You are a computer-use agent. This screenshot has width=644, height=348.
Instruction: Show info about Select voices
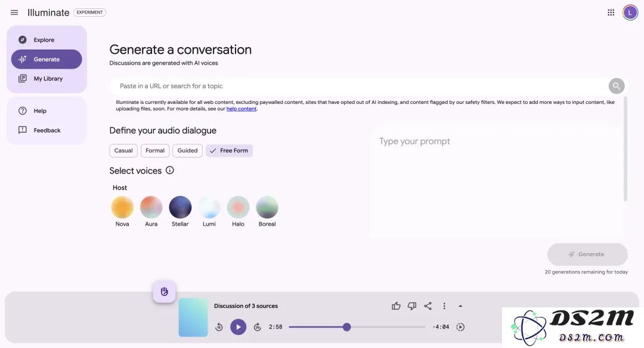pyautogui.click(x=169, y=170)
